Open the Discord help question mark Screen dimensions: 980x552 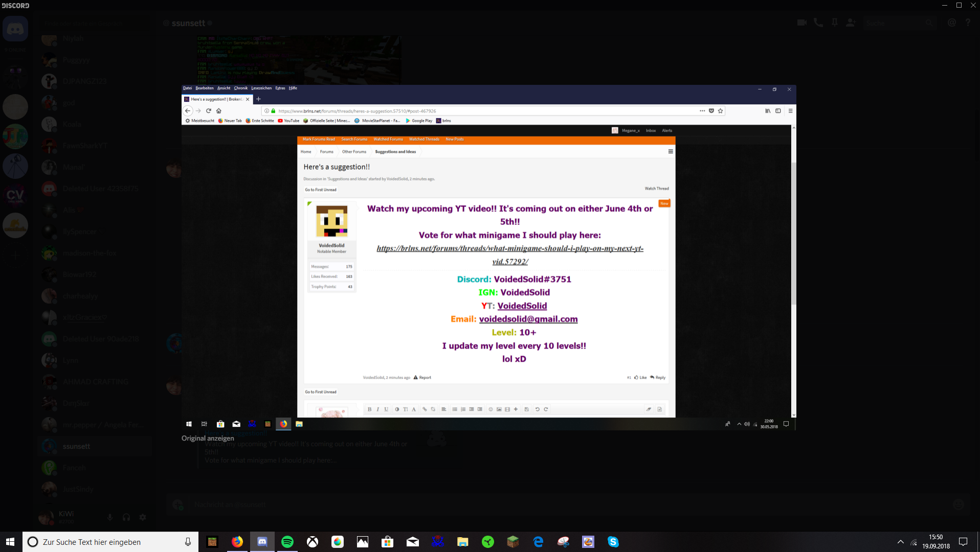click(x=968, y=23)
